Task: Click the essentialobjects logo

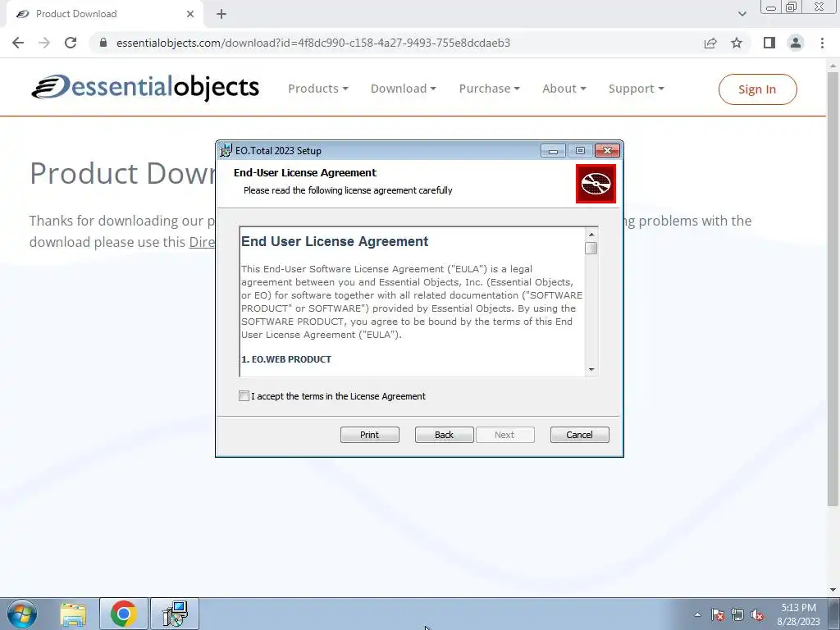Action: pyautogui.click(x=145, y=87)
